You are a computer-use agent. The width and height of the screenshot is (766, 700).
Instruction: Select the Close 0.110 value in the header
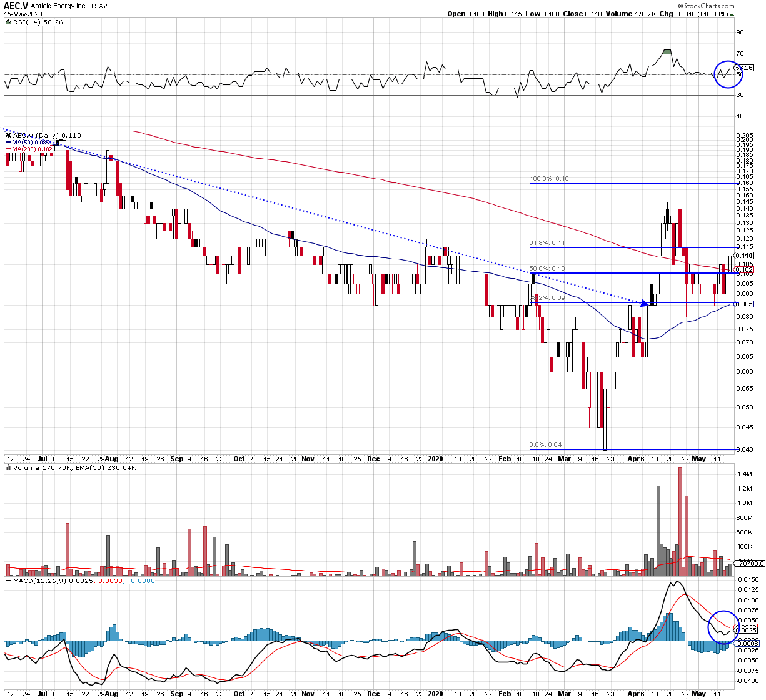(x=582, y=14)
